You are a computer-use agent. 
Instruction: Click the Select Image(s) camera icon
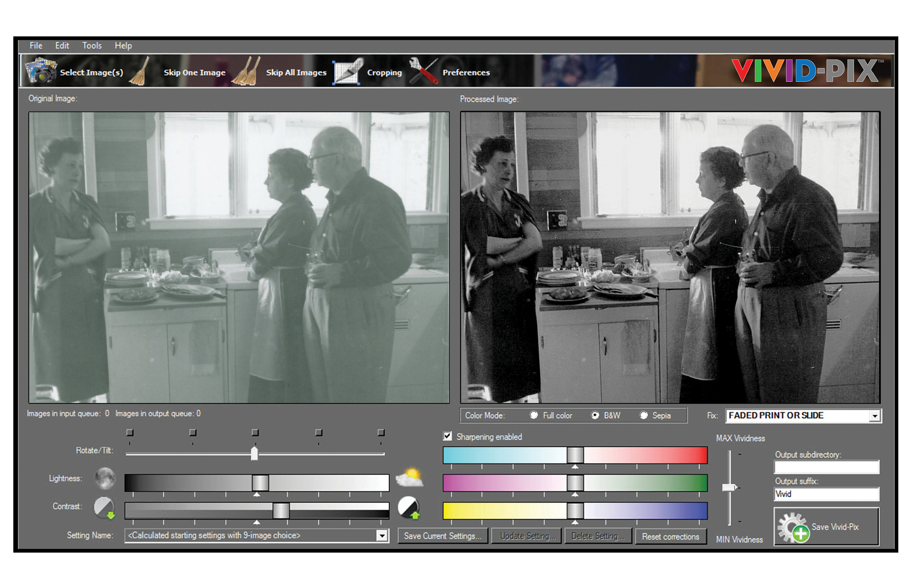[x=41, y=71]
